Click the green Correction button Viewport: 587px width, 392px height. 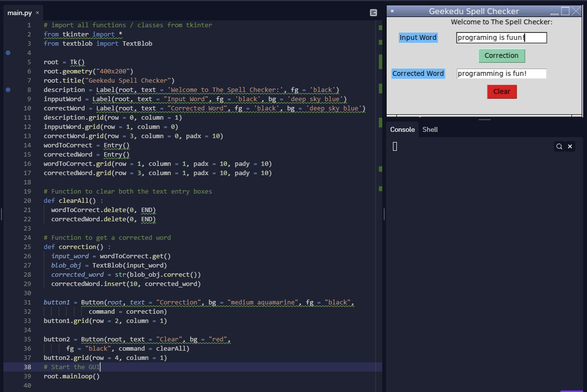pos(501,55)
